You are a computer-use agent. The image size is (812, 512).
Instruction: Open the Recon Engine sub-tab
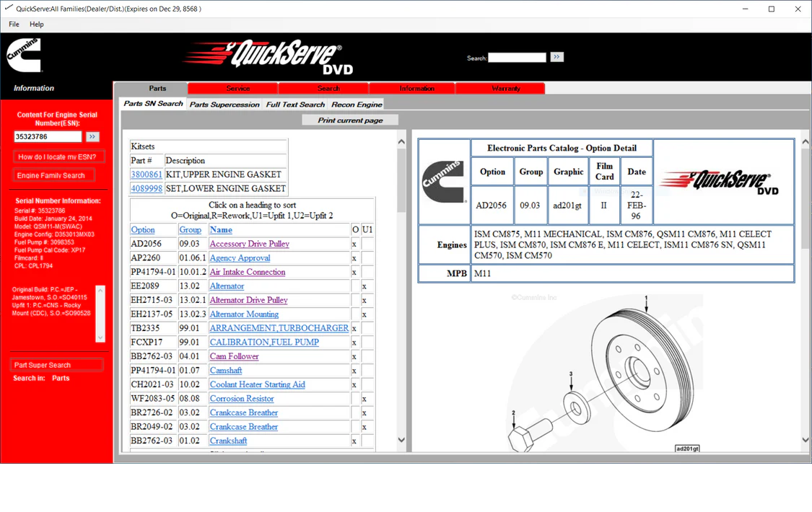356,103
